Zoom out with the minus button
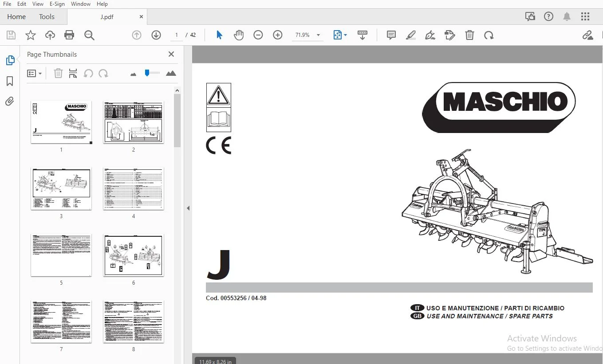Viewport: 603px width, 364px height. (258, 35)
